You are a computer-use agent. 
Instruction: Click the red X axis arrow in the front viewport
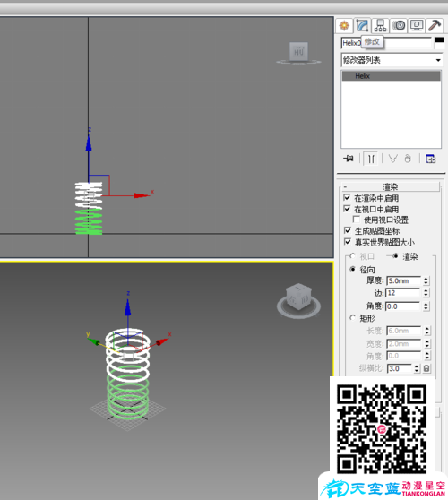coord(142,195)
